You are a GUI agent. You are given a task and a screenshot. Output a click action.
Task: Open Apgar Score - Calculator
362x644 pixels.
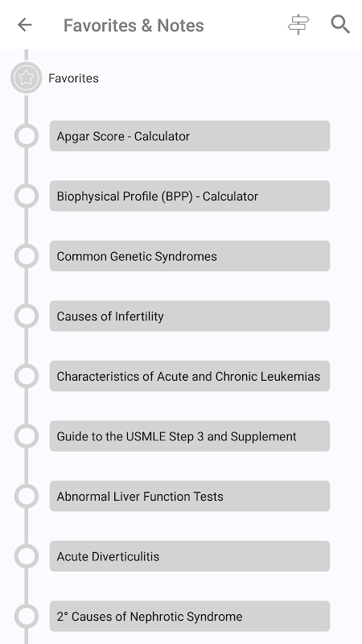190,136
